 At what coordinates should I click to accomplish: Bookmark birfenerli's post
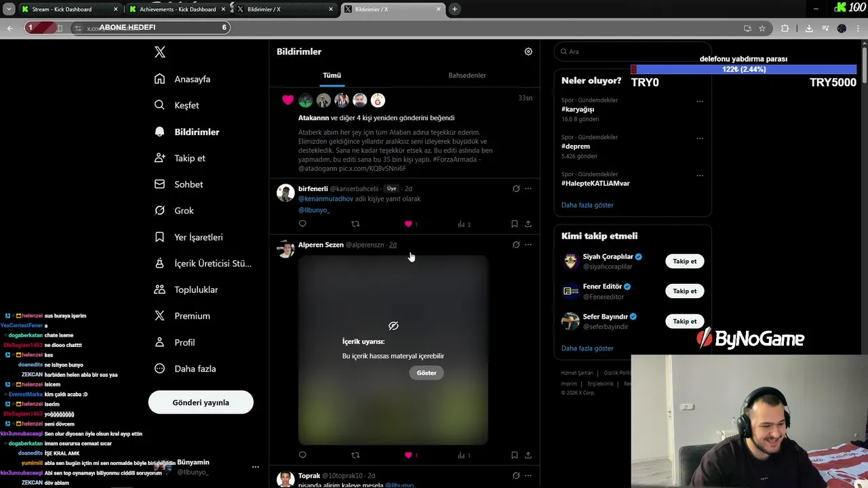pos(514,224)
